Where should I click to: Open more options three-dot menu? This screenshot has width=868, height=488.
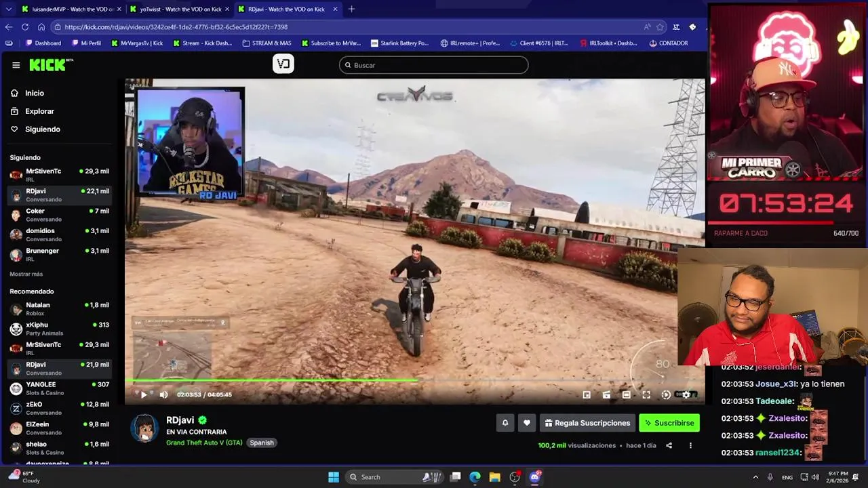[x=690, y=445]
